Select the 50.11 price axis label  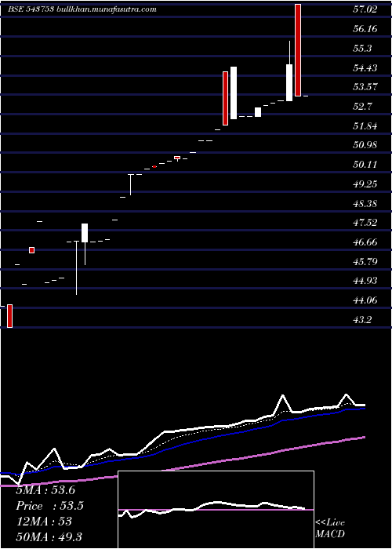(365, 165)
